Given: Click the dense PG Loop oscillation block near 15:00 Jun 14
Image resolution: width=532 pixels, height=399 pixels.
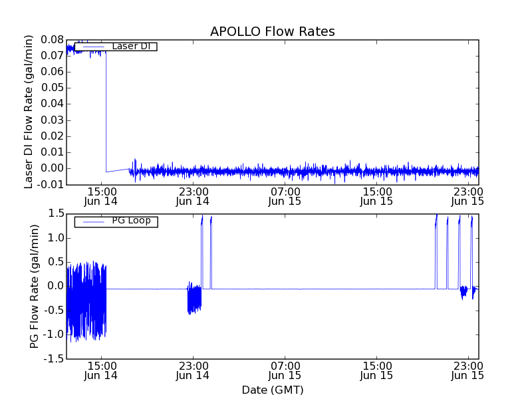Looking at the screenshot, I should (86, 301).
